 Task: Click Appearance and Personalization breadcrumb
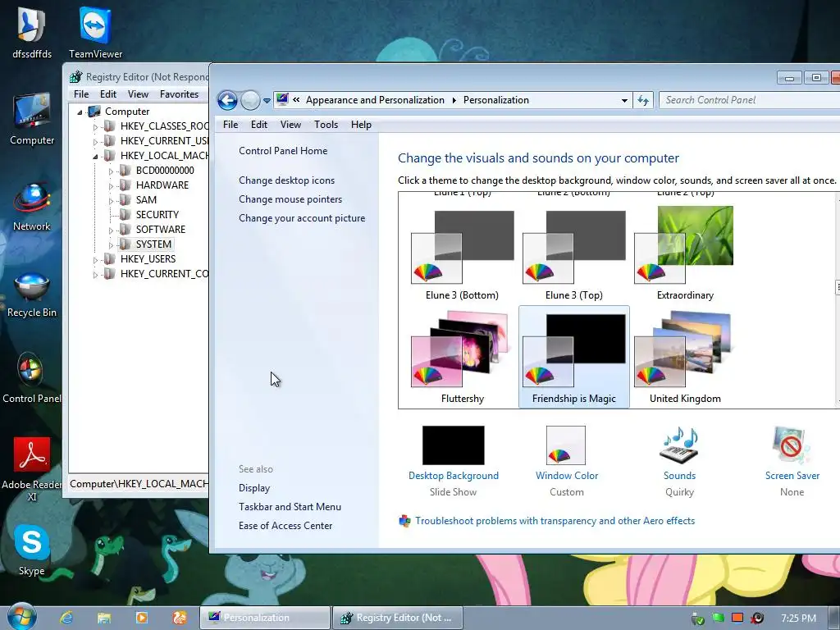click(375, 100)
